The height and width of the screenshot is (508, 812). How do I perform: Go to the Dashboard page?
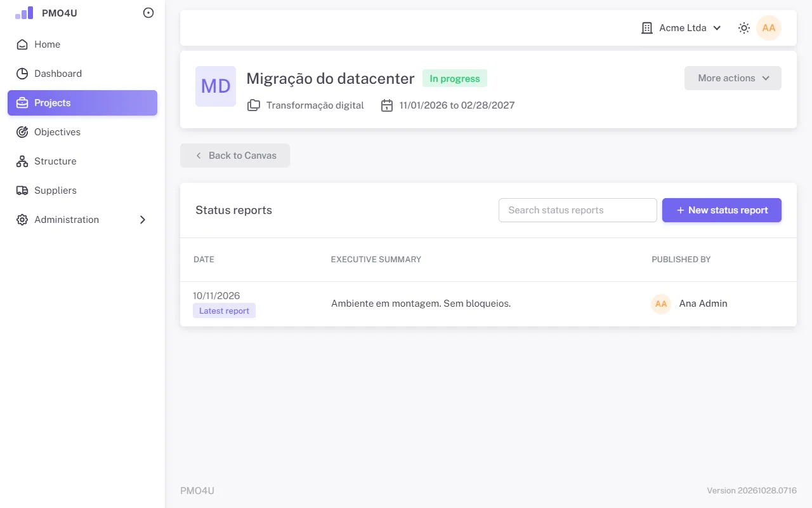tap(82, 74)
